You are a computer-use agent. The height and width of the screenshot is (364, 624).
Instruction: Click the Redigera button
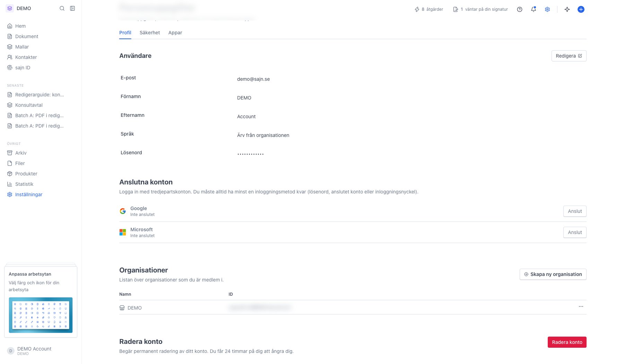coord(569,56)
